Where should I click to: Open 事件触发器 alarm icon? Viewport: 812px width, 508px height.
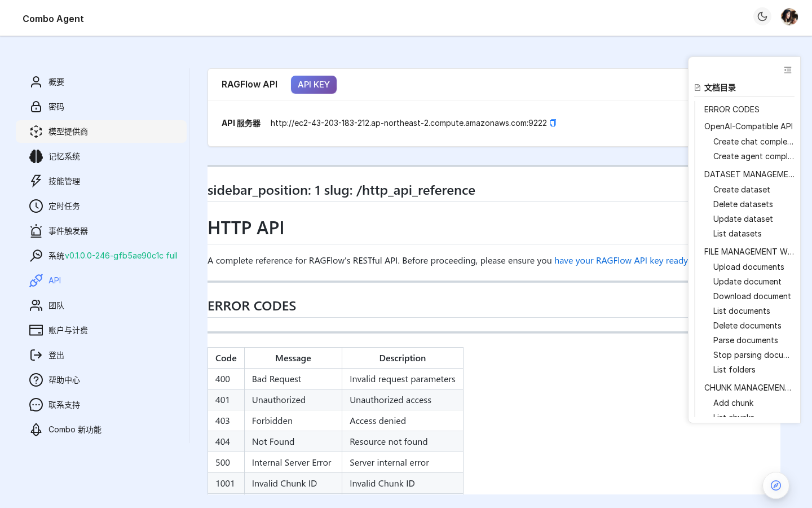[36, 231]
